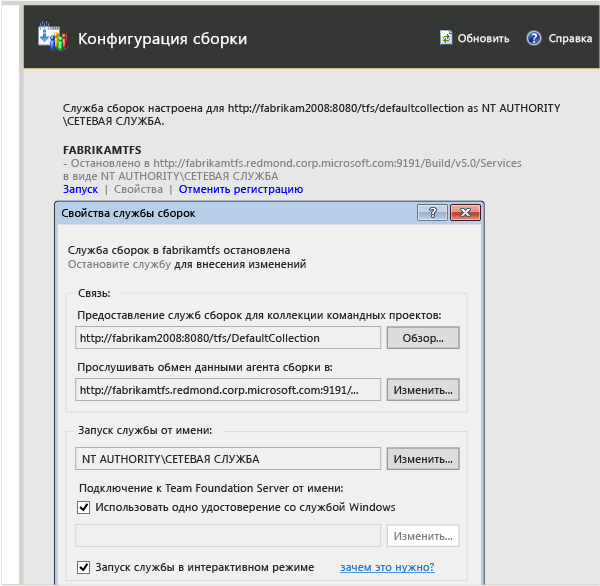Click the disabled Изменить... button

[423, 536]
